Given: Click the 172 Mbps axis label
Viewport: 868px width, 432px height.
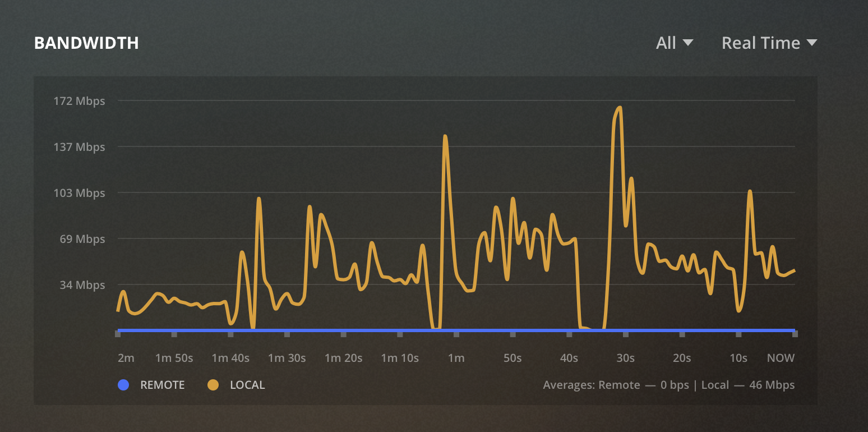Looking at the screenshot, I should 79,101.
